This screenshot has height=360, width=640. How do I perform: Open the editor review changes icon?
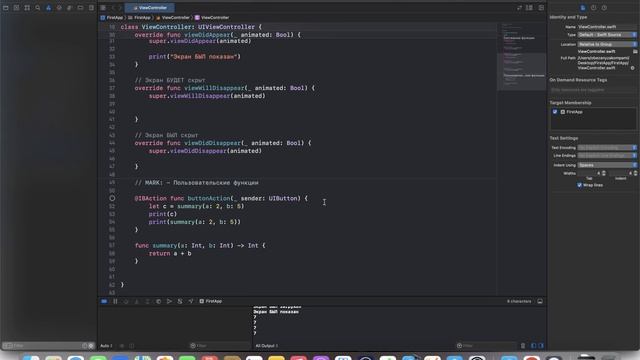pyautogui.click(x=519, y=8)
